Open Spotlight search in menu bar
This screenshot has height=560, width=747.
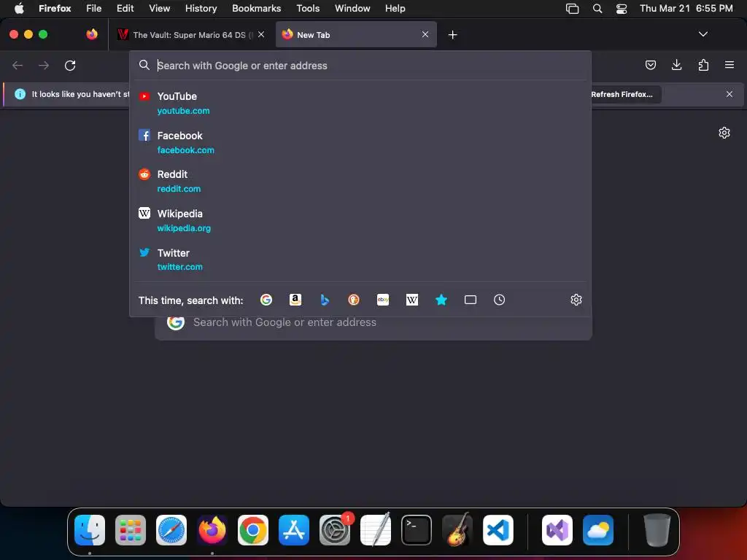pos(597,8)
